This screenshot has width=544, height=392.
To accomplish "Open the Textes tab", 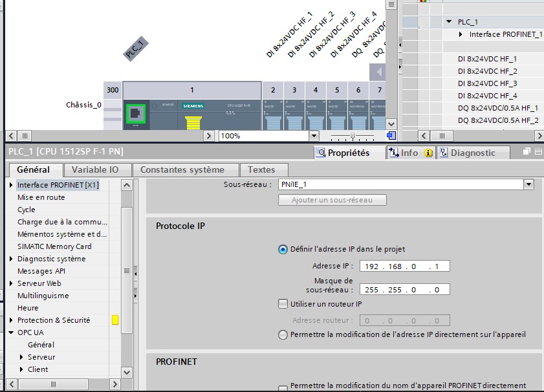I will [261, 169].
